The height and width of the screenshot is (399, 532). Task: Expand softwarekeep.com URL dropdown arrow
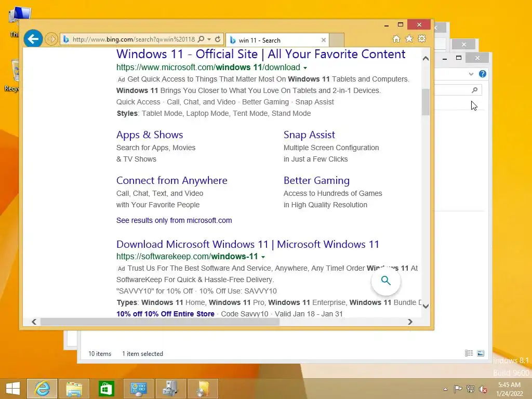click(263, 257)
